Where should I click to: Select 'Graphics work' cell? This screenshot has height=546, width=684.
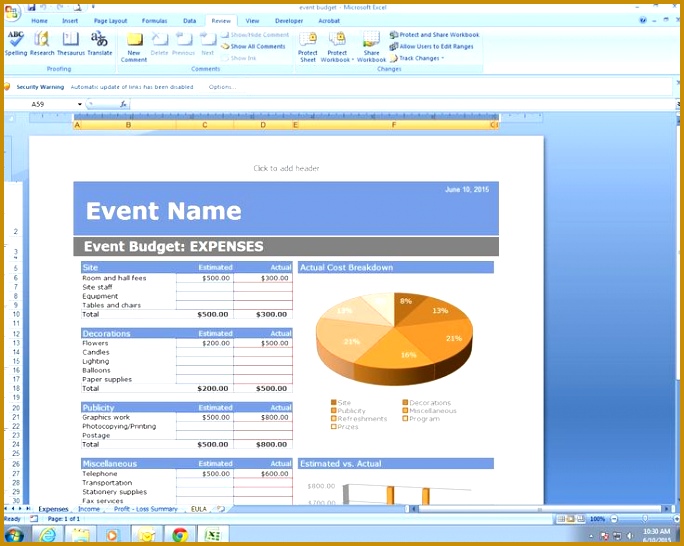[129, 417]
